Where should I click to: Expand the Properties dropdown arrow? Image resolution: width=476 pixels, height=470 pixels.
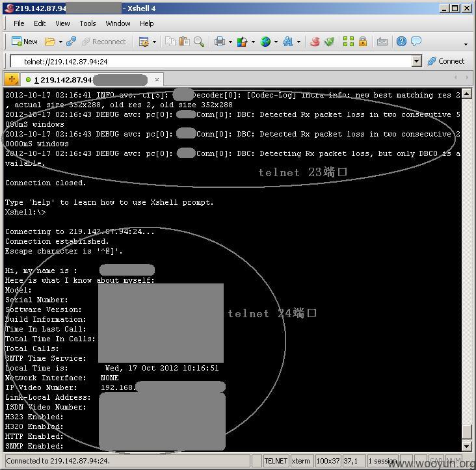(154, 42)
